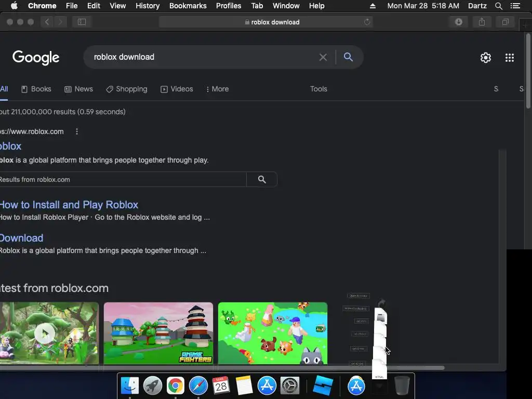Image resolution: width=532 pixels, height=399 pixels.
Task: Open the File menu
Action: pos(72,6)
